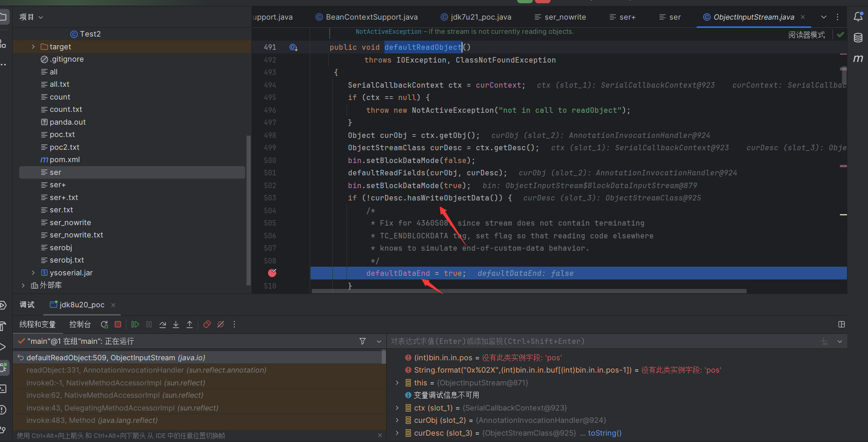Expand the 外部库 external libraries node
868x442 pixels.
point(23,285)
